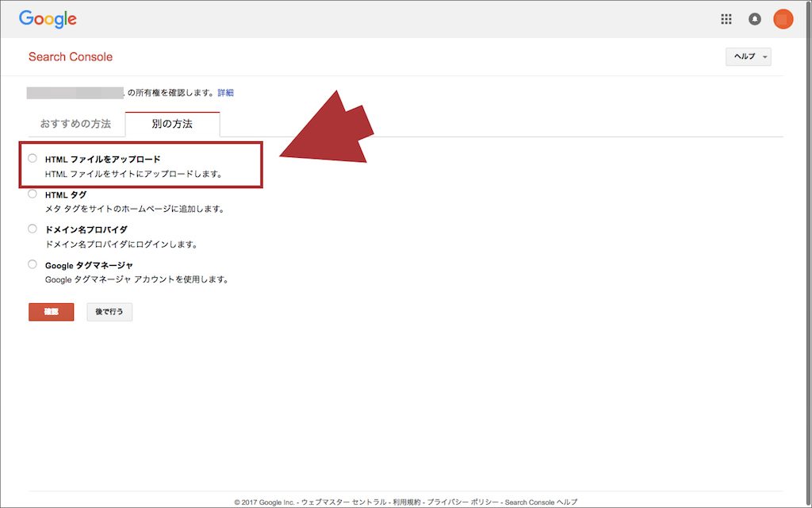Screen dimensions: 812x508
Task: Click the ドメイン名プロバイダ option label
Action: click(x=86, y=229)
